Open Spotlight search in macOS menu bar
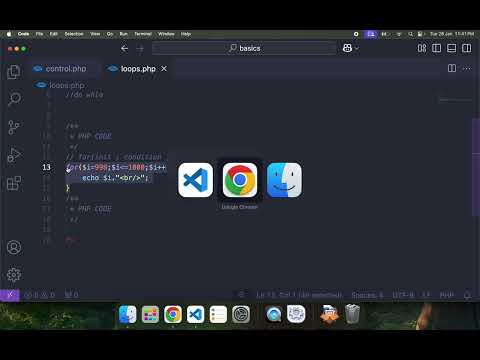Screen dimensions: 480x360 [411, 34]
